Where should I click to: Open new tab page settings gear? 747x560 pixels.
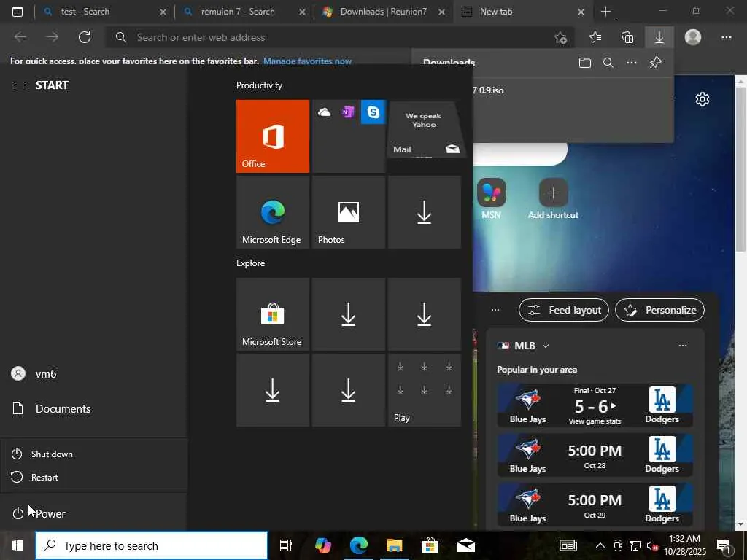pos(703,99)
